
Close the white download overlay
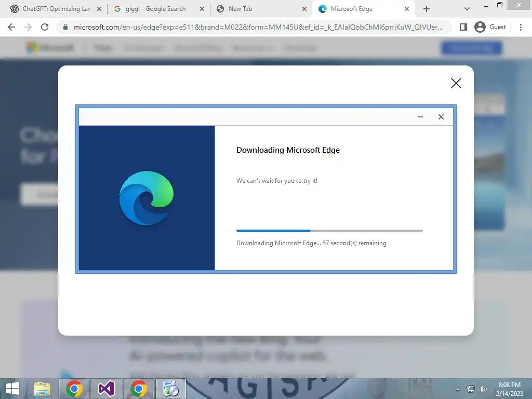[x=456, y=83]
